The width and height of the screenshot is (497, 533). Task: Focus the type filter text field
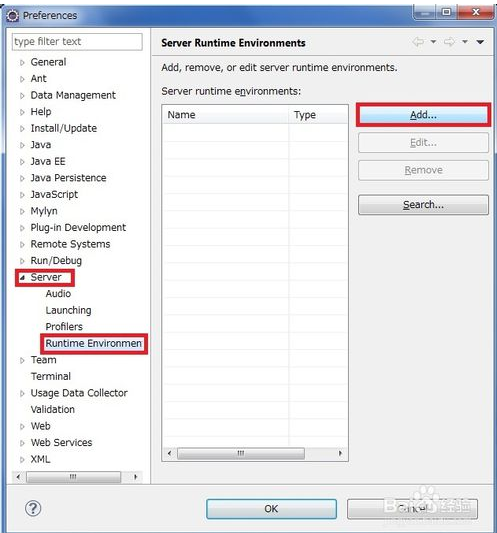click(77, 42)
